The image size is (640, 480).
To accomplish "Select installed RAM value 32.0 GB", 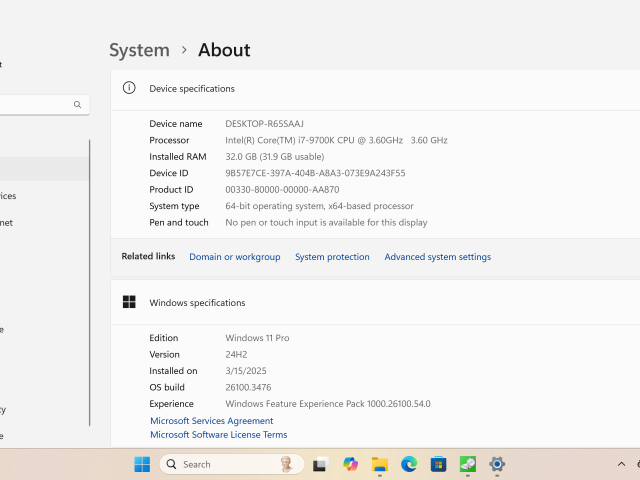I will point(275,157).
